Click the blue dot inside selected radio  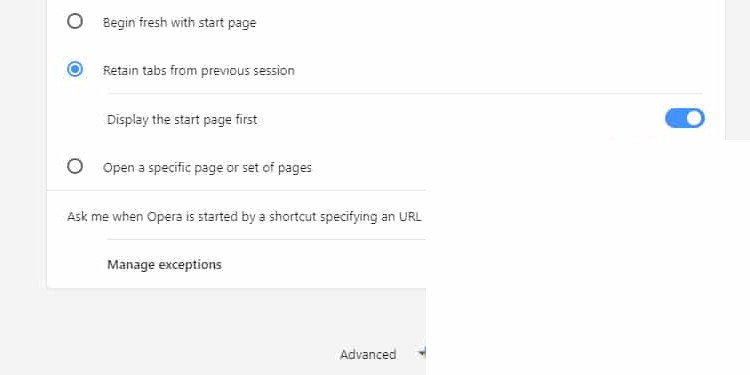[75, 69]
